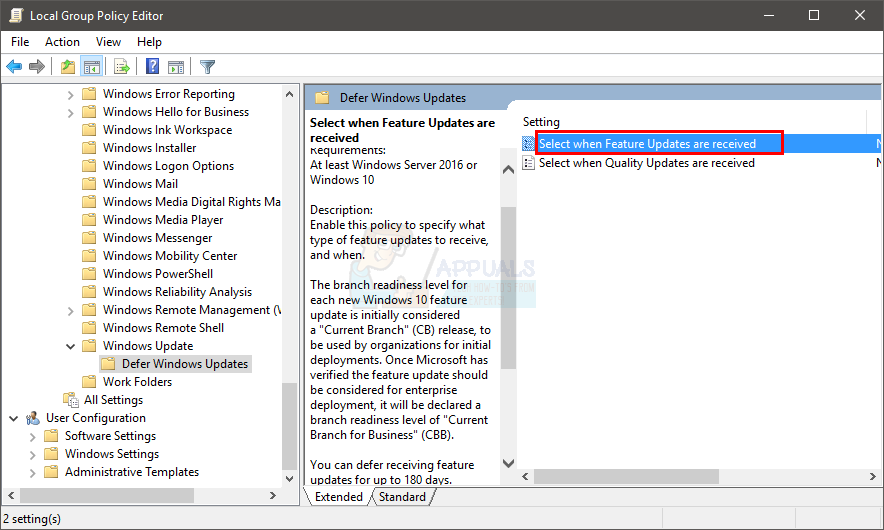
Task: Select Windows PowerShell folder
Action: coord(158,274)
